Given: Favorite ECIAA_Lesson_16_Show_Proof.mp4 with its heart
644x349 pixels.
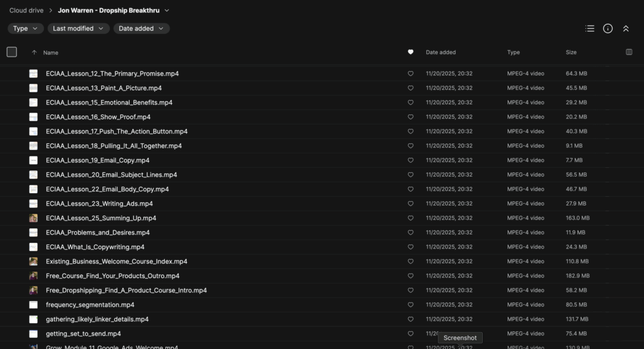Looking at the screenshot, I should click(411, 117).
